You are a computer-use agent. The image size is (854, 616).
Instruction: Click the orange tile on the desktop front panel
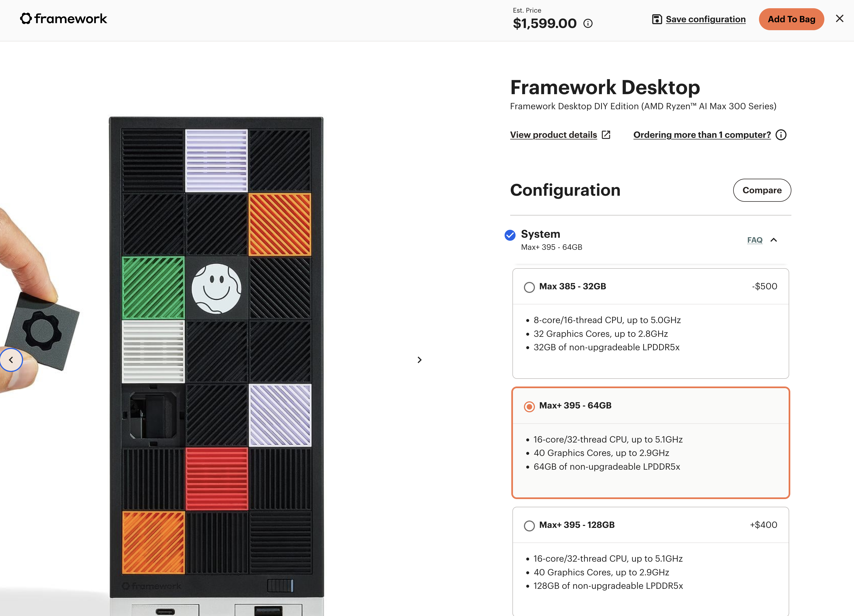click(280, 224)
